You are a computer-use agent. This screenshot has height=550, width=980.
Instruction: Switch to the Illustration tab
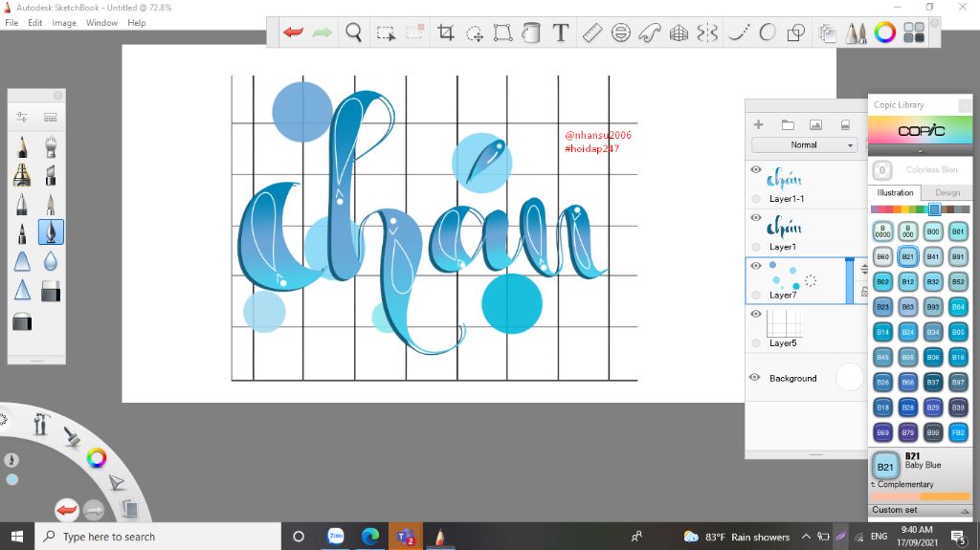click(x=895, y=192)
